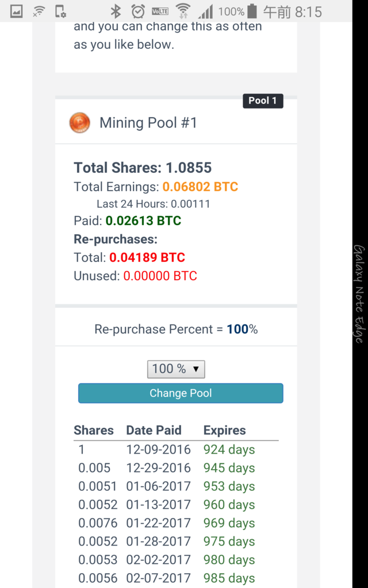Tap the 924 days expiry entry
The image size is (368, 588).
(x=229, y=449)
